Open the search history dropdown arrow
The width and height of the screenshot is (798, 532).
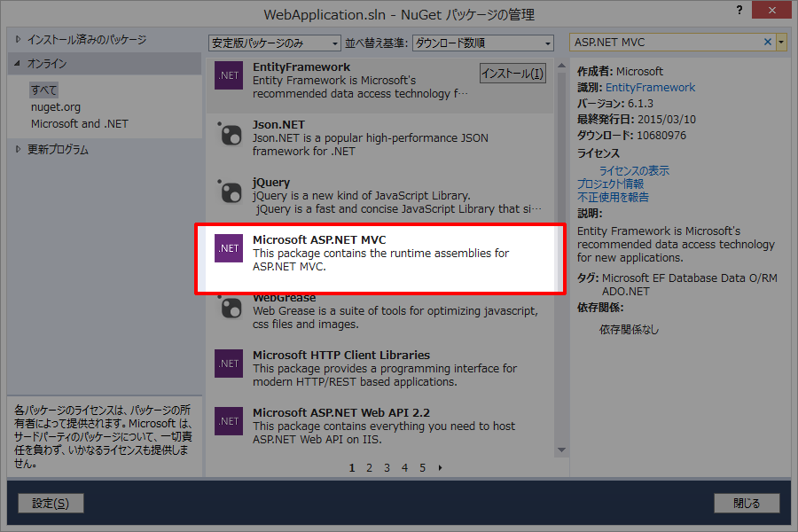(x=781, y=43)
